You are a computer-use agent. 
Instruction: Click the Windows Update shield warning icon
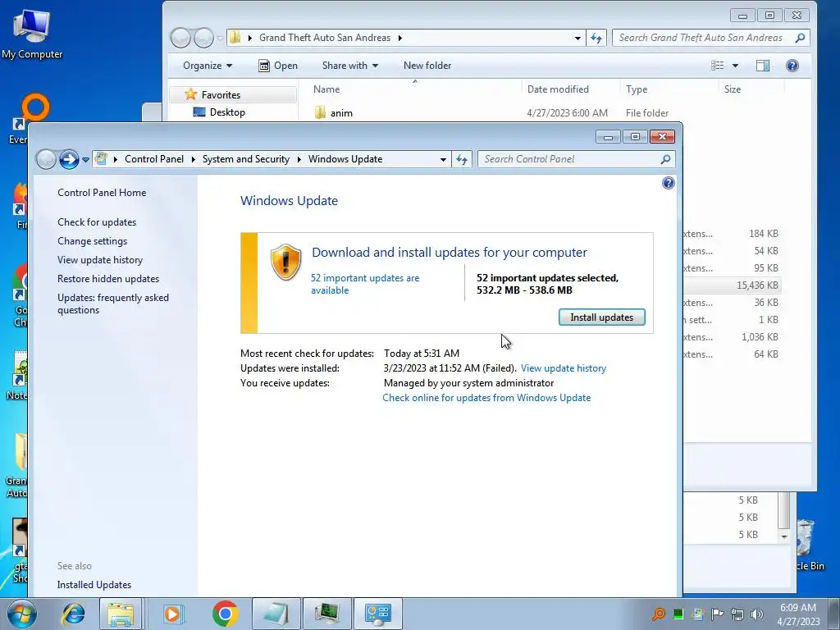[x=286, y=262]
